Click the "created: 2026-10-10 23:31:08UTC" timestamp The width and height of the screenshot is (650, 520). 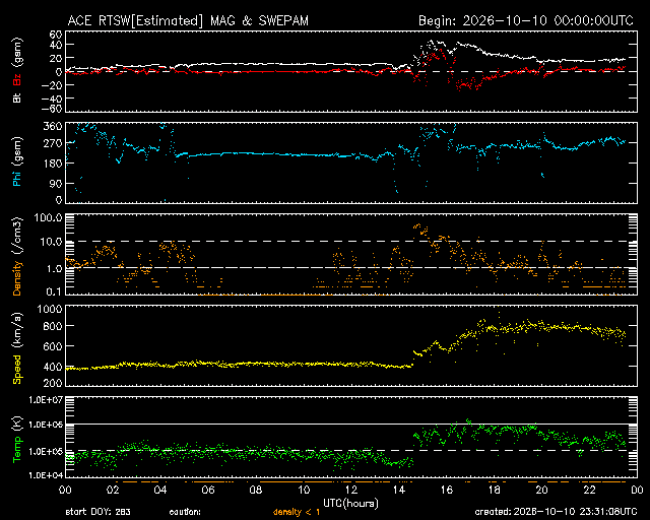(556, 512)
